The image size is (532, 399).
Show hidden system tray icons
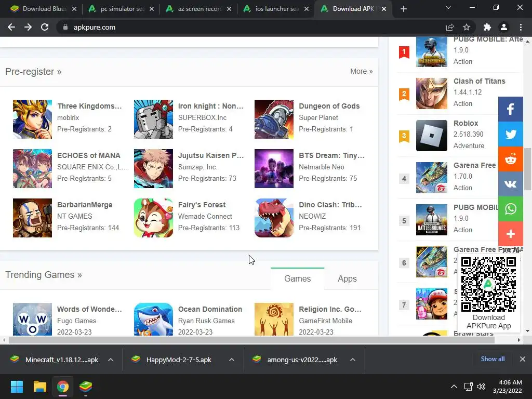[x=454, y=387]
